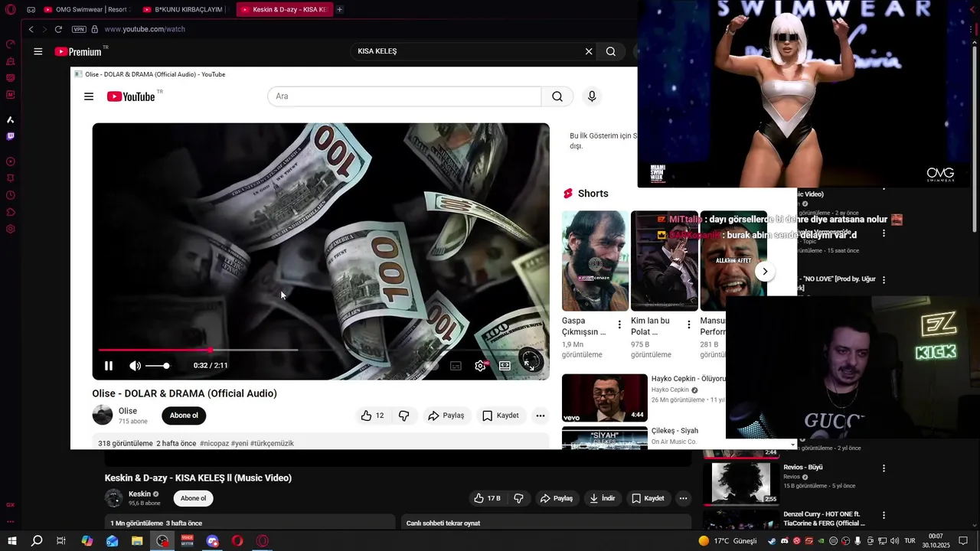Open more actions for Olise video
The image size is (980, 551).
pyautogui.click(x=541, y=416)
